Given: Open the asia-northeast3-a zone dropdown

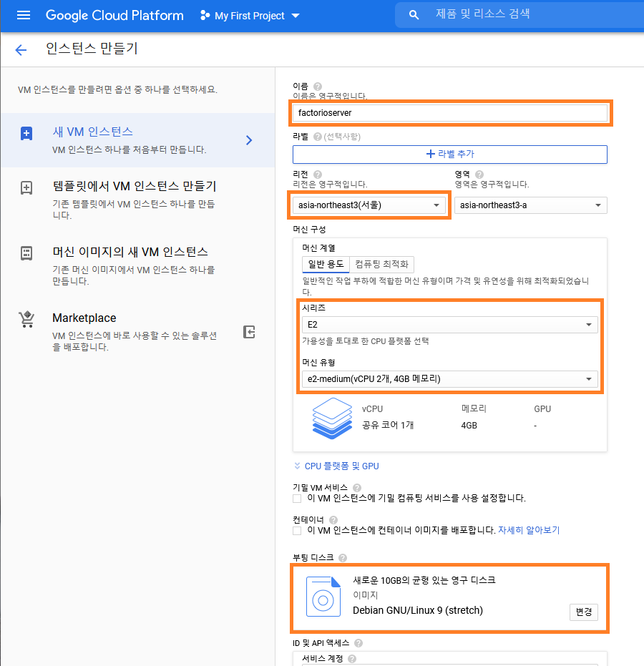Looking at the screenshot, I should point(530,205).
